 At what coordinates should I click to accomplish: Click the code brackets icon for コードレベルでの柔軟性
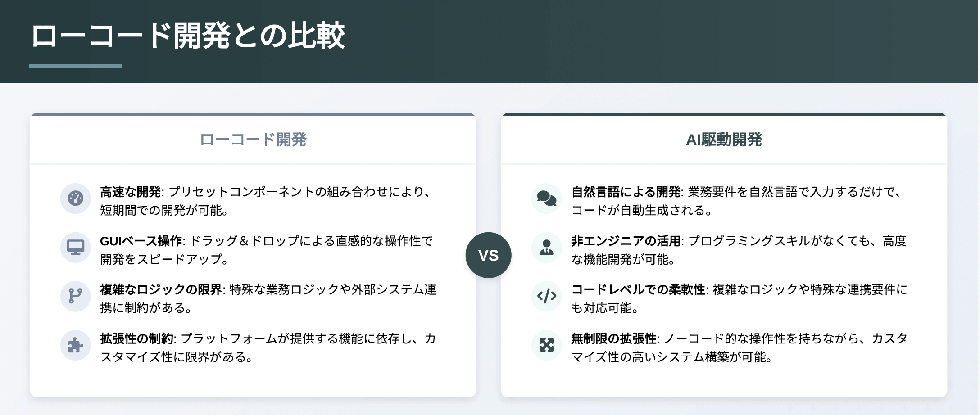point(547,296)
